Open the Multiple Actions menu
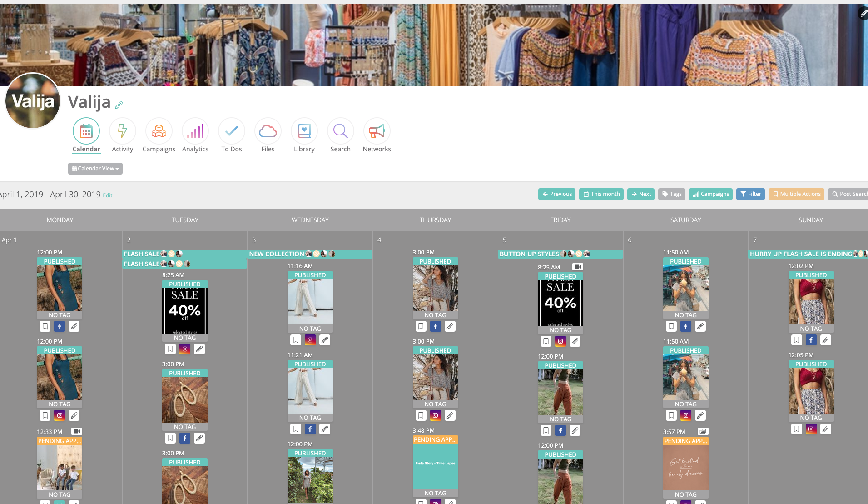Screen dimensions: 868x504 (796, 194)
